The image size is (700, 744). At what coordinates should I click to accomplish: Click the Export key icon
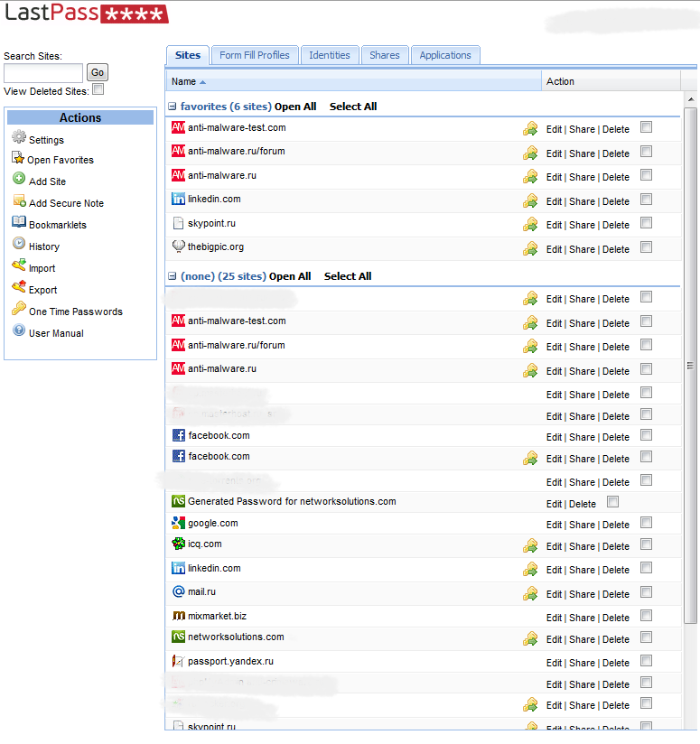click(x=19, y=287)
